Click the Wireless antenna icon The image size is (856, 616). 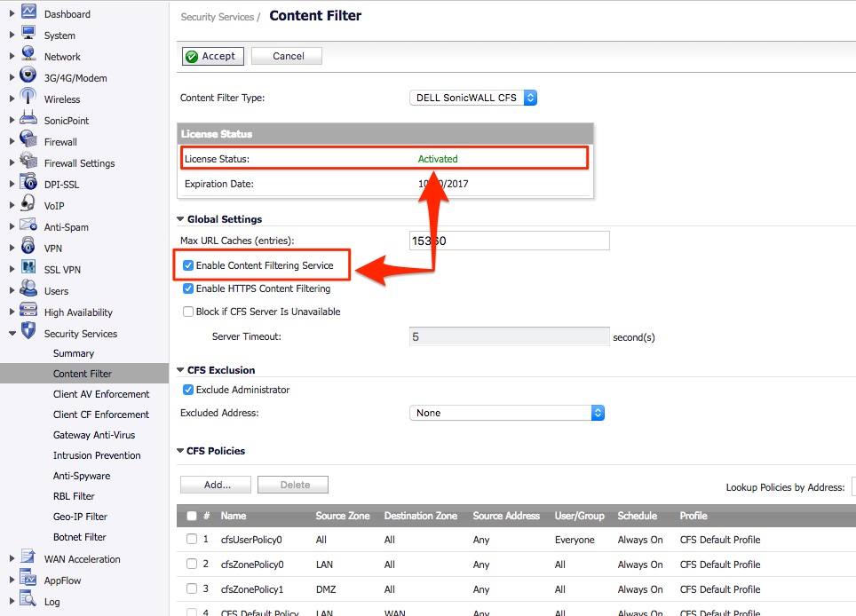(28, 97)
